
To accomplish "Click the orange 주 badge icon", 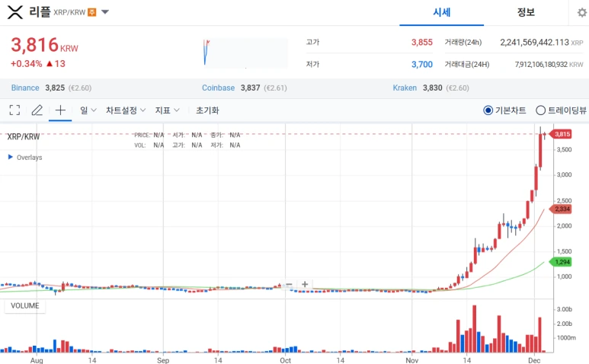I will pyautogui.click(x=92, y=12).
